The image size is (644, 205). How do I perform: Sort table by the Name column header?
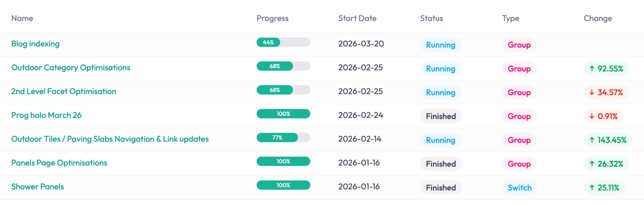(22, 18)
